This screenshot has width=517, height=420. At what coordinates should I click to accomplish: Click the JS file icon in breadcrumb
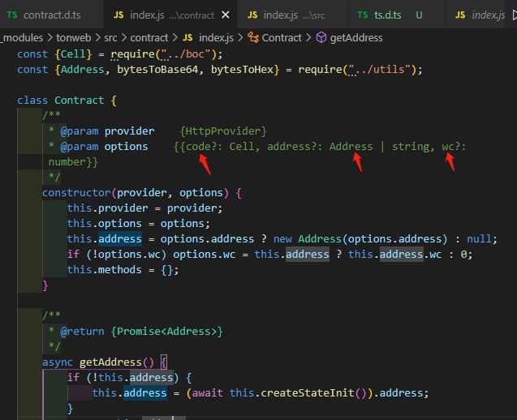pyautogui.click(x=187, y=38)
